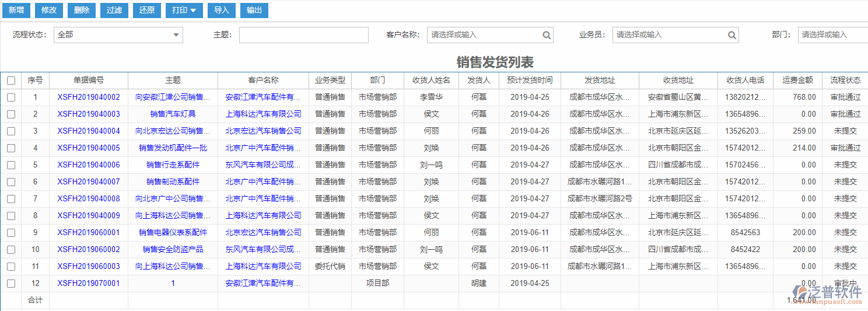Click the 导入 button
The width and height of the screenshot is (868, 311).
click(222, 10)
